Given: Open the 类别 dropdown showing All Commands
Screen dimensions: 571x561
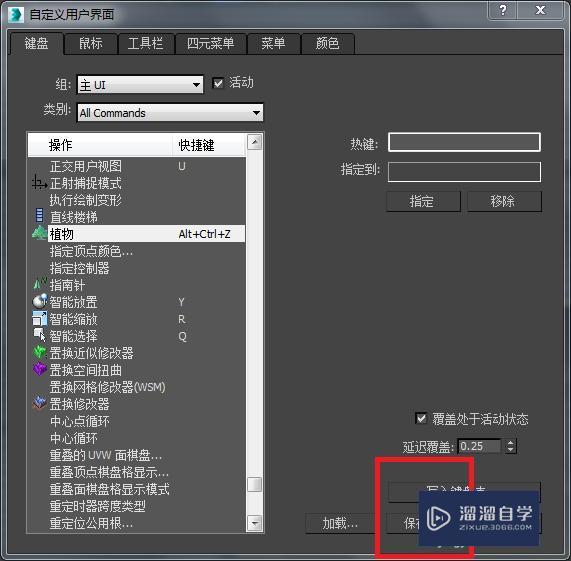Looking at the screenshot, I should click(170, 112).
